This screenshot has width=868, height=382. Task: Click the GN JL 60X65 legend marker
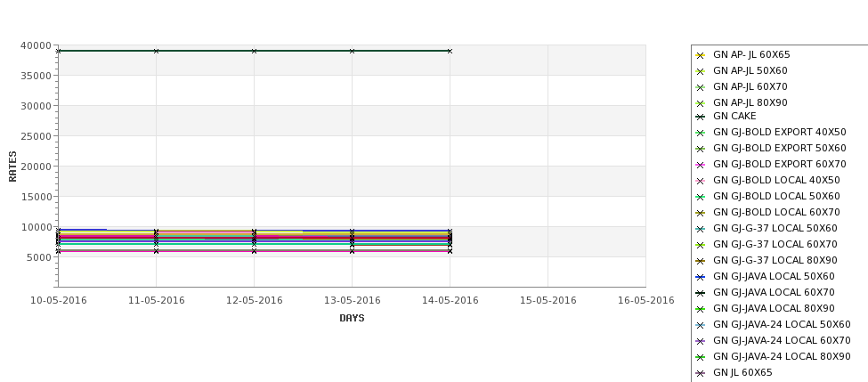point(700,374)
